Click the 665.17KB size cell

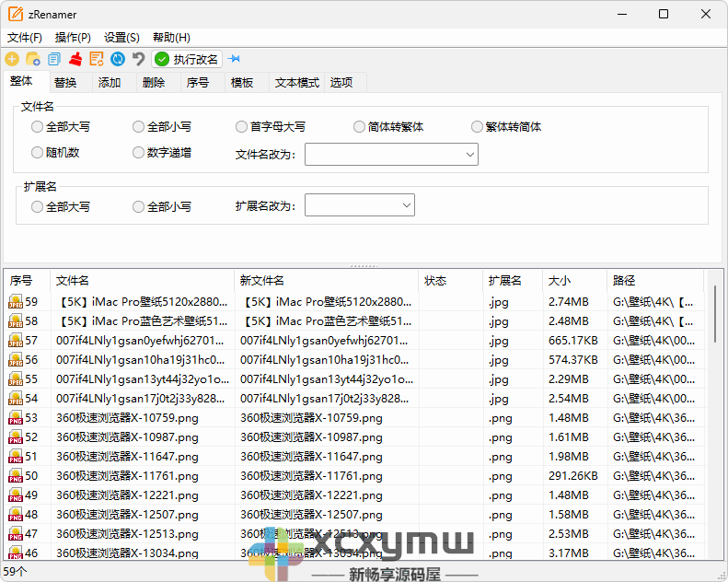pyautogui.click(x=573, y=341)
